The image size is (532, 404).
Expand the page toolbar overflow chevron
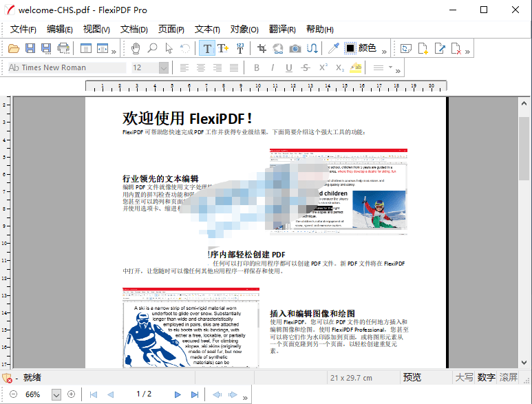click(467, 52)
